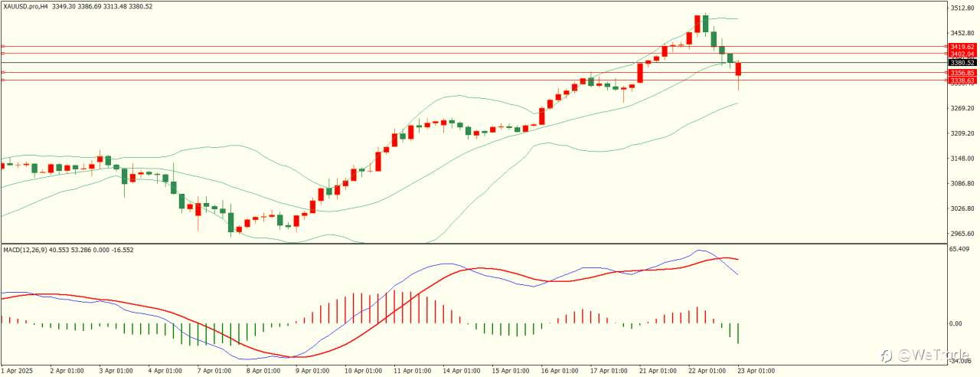Click the 8 Apr 01:00 date label
The width and height of the screenshot is (980, 377).
263,371
